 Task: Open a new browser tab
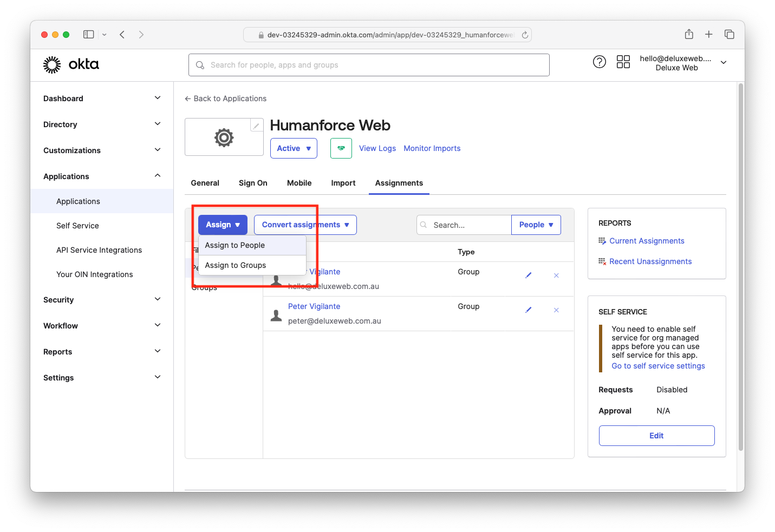pyautogui.click(x=708, y=35)
